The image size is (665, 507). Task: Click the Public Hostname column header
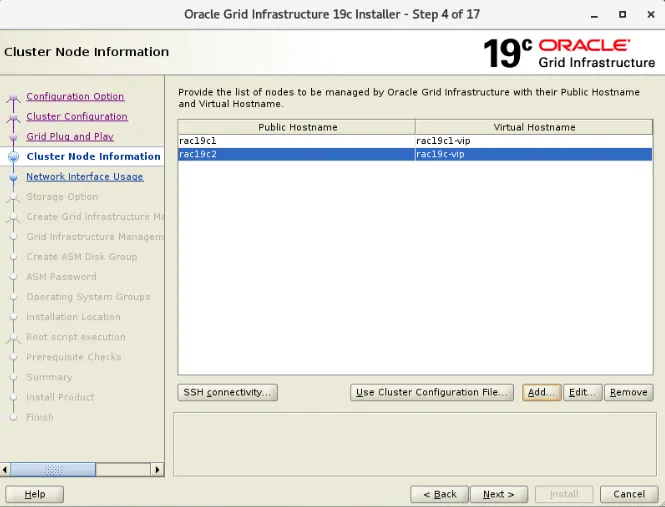[x=297, y=127]
